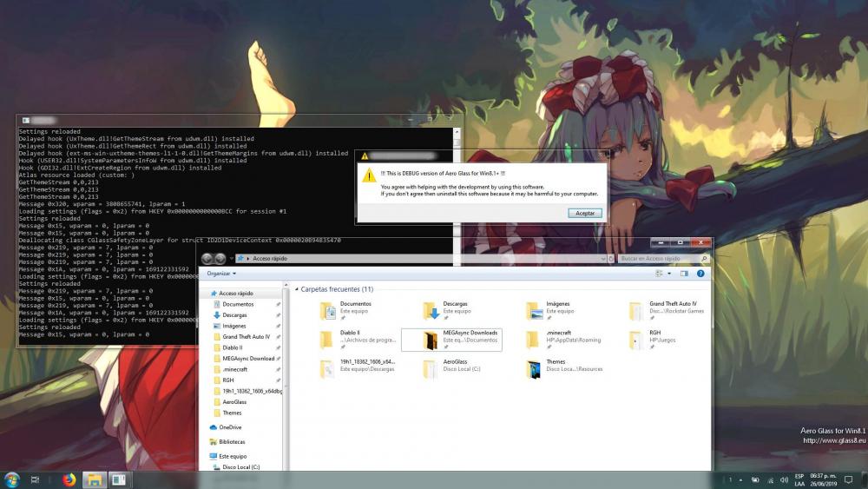The height and width of the screenshot is (489, 868).
Task: Open the recent locations dropdown beside navigation arrows
Action: coord(232,259)
